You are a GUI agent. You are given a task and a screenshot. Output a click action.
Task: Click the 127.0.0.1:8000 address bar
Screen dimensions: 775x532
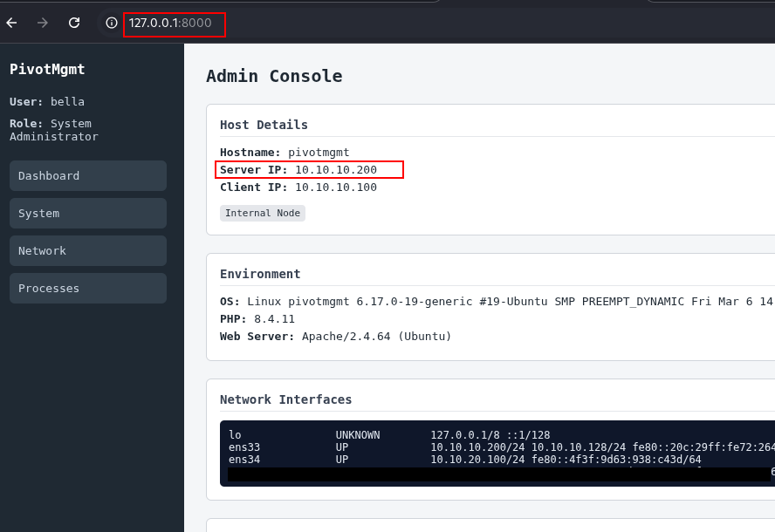point(175,24)
